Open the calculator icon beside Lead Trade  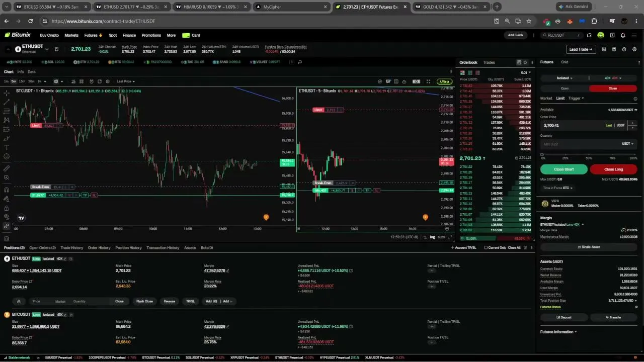(614, 49)
